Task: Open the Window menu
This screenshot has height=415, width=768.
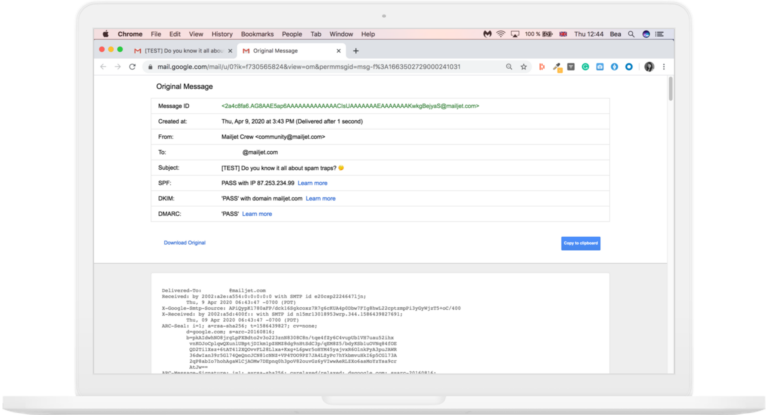Action: (341, 34)
